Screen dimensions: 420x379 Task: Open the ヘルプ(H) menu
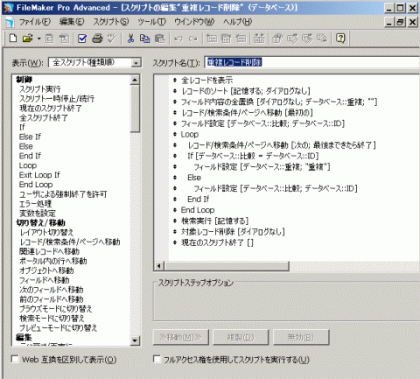click(x=238, y=22)
